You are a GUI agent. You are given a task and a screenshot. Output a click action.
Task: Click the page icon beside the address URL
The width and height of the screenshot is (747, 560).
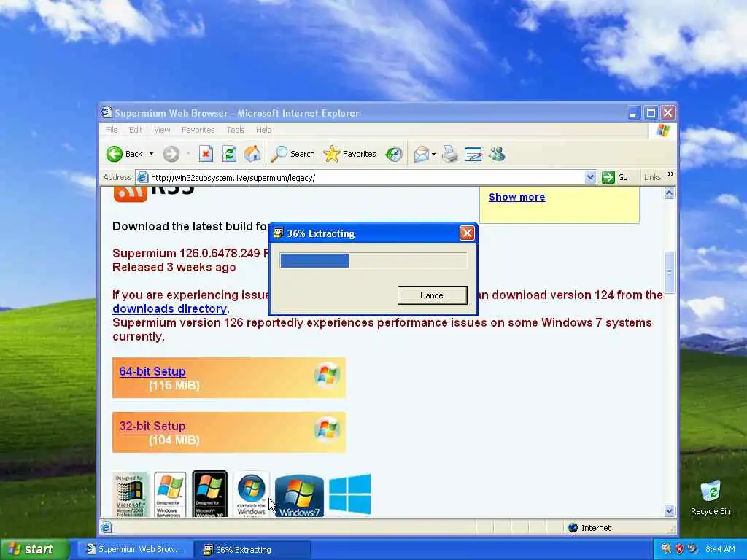(142, 178)
